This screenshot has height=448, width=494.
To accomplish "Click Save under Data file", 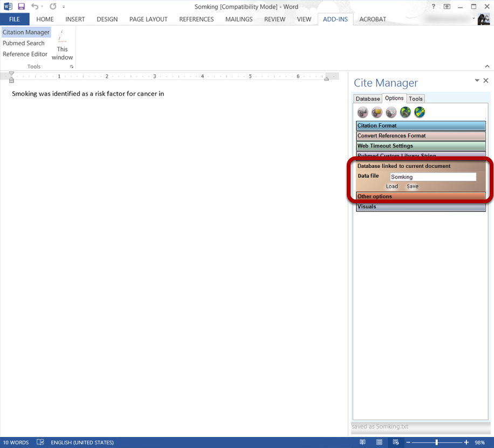I will pyautogui.click(x=413, y=187).
